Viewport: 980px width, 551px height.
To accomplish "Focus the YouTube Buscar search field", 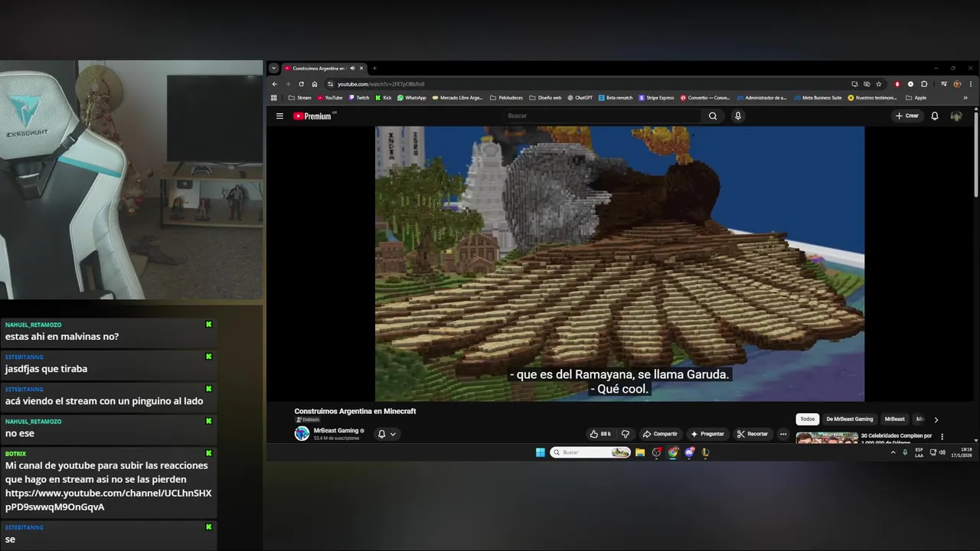I will (603, 116).
